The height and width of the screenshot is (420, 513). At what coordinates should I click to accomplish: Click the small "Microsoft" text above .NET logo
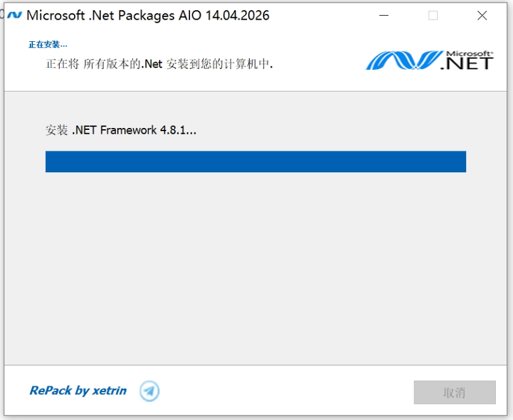tap(469, 53)
